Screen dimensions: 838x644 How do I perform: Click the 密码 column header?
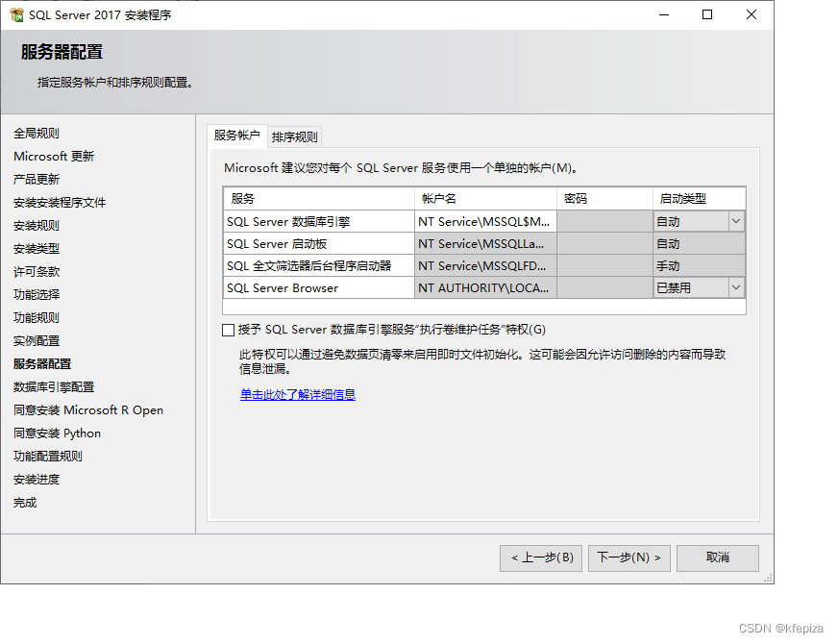[604, 199]
